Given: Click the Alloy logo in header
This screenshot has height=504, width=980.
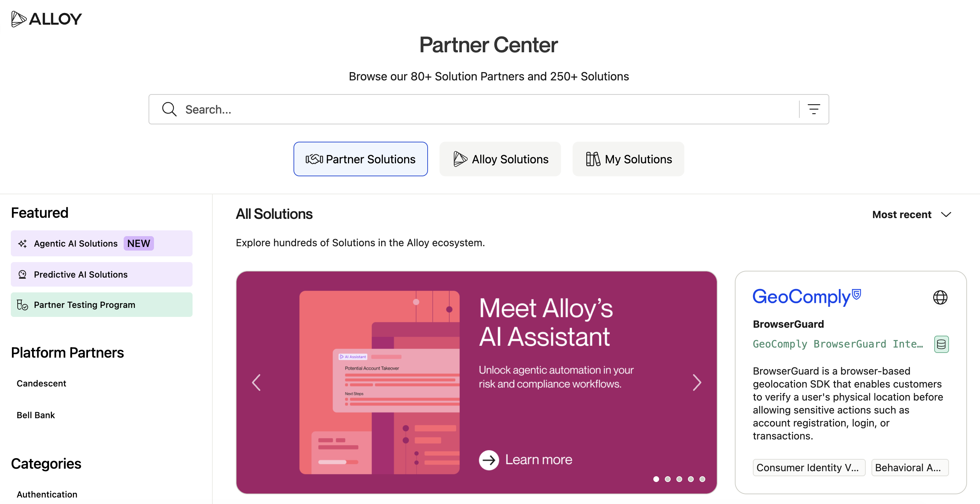Looking at the screenshot, I should (x=47, y=19).
